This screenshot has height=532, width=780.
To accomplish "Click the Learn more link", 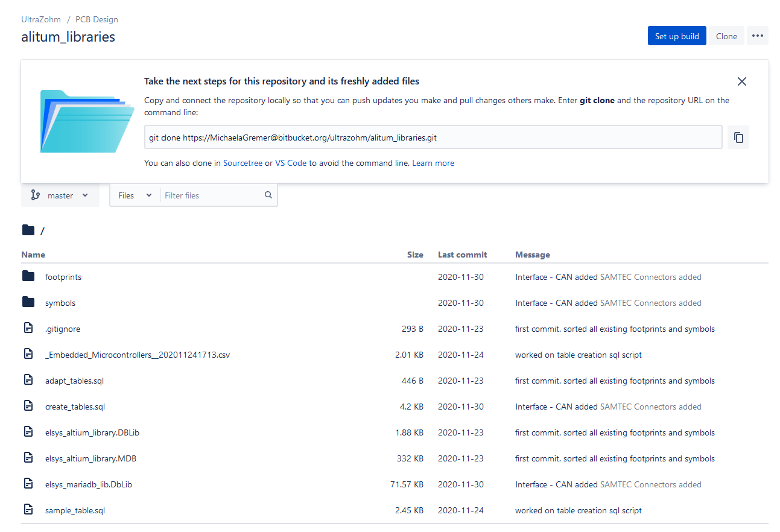I will [433, 162].
